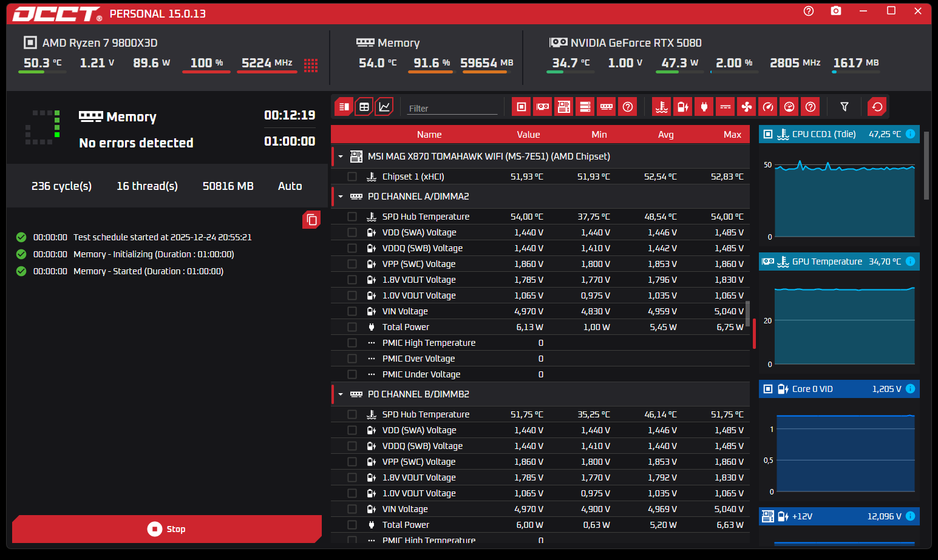Click the "236 cycle(s)" test setting
Screen dimensions: 938x560
tap(61, 186)
